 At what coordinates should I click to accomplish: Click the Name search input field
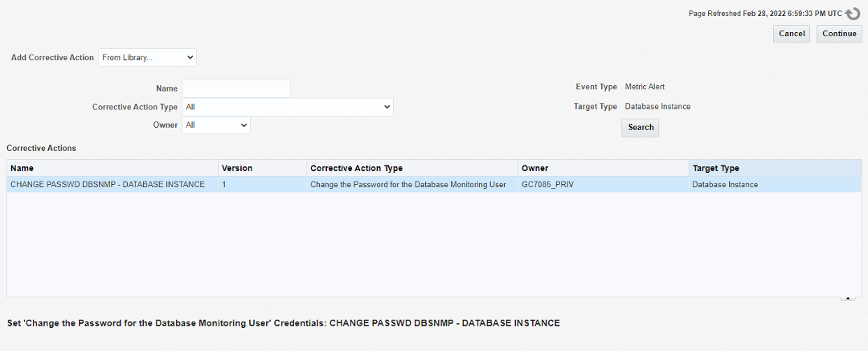point(235,88)
